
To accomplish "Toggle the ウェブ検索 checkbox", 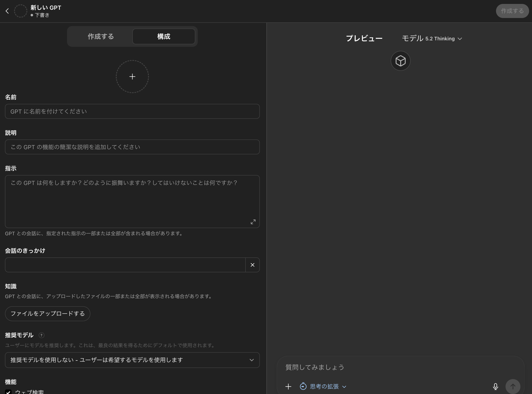I will 8,392.
